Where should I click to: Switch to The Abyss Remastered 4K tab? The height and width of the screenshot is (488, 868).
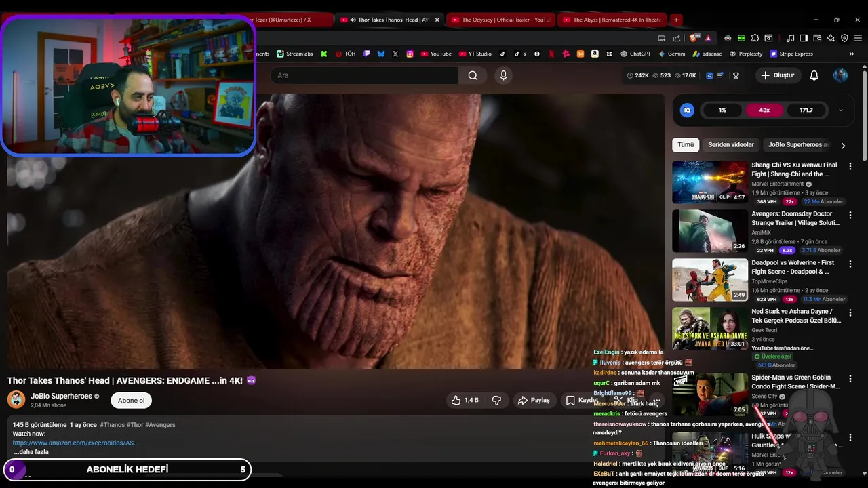(611, 20)
